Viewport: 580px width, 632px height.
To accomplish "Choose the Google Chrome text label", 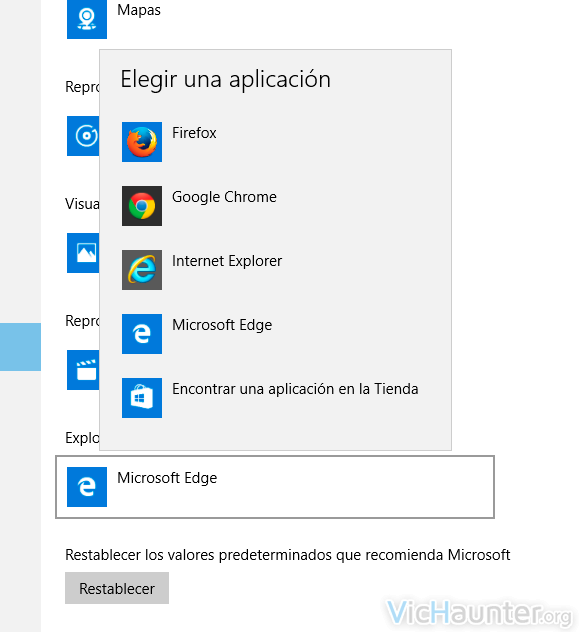I will [x=224, y=197].
